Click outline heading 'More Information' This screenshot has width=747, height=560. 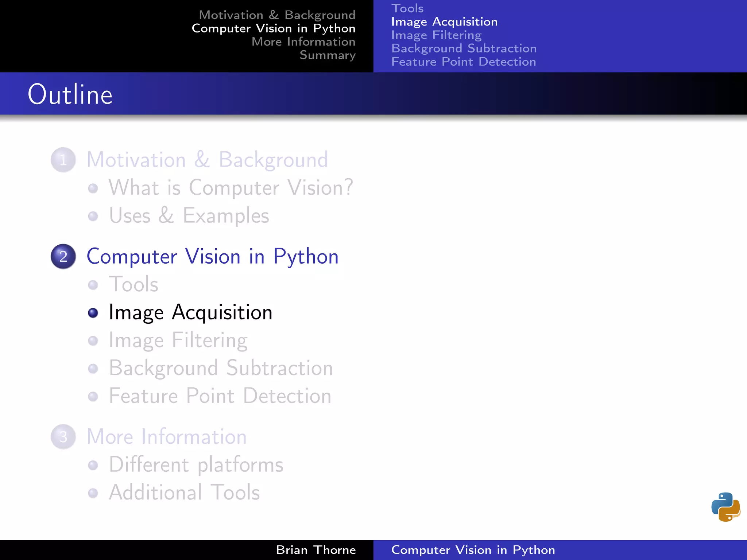pos(167,436)
